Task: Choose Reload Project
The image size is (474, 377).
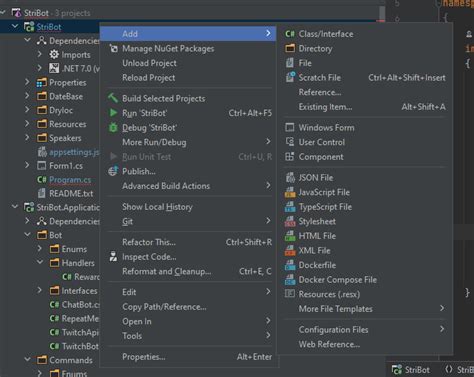Action: coord(188,78)
